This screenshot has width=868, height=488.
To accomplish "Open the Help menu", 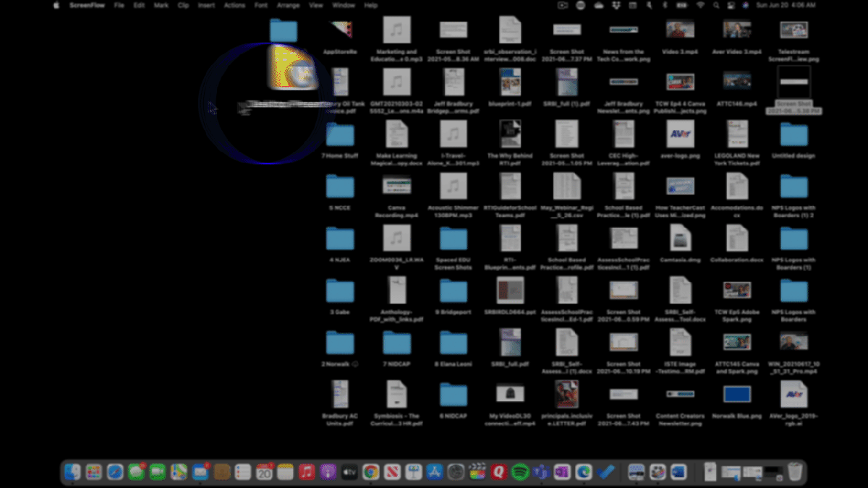I will pyautogui.click(x=370, y=5).
